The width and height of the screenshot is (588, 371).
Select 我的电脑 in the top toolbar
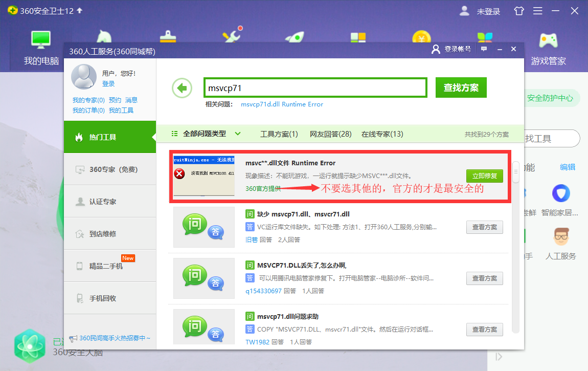(40, 45)
